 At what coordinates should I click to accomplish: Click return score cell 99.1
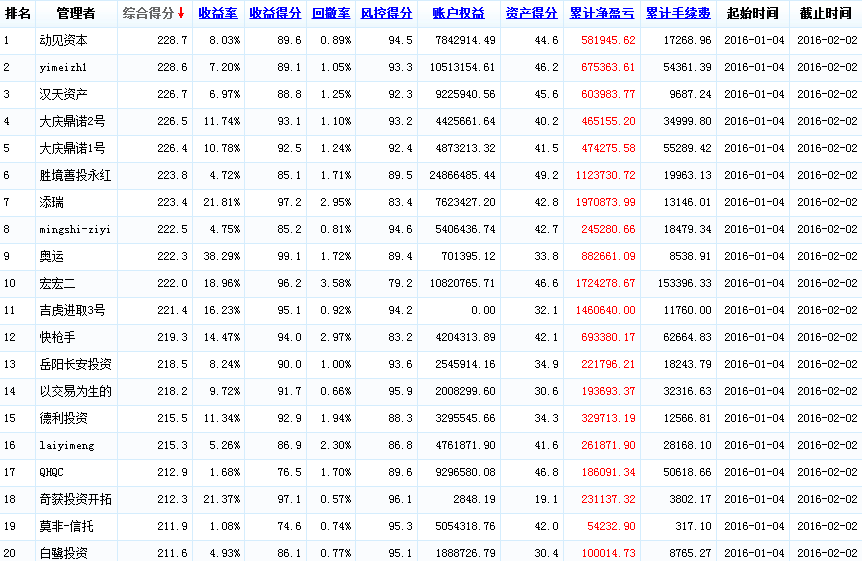click(x=289, y=256)
